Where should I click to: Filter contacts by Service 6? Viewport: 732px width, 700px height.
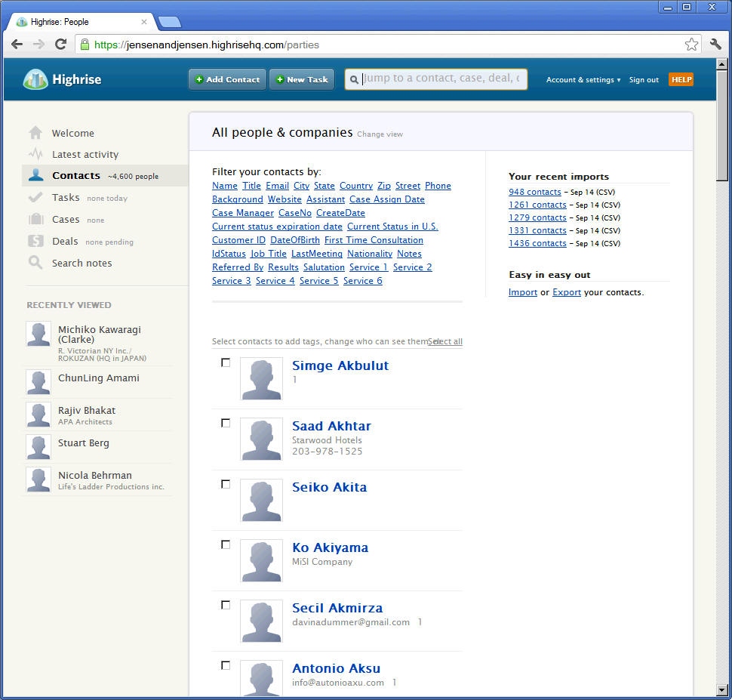coord(363,280)
